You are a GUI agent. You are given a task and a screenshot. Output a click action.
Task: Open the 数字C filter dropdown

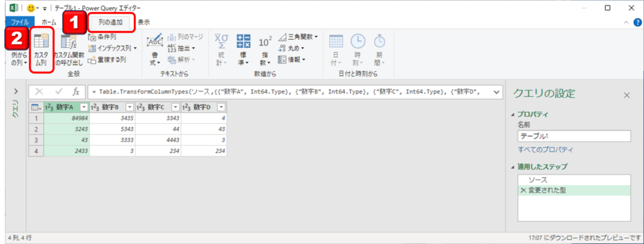point(175,107)
